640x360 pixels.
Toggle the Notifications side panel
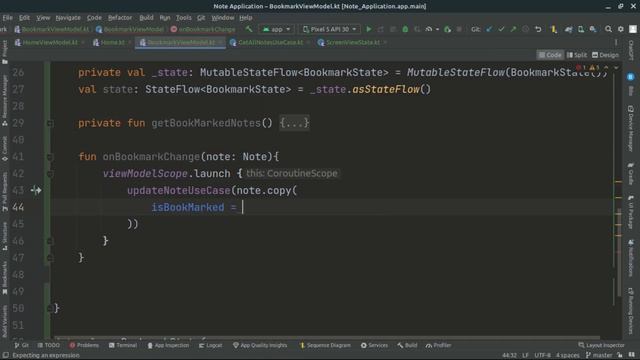631,258
